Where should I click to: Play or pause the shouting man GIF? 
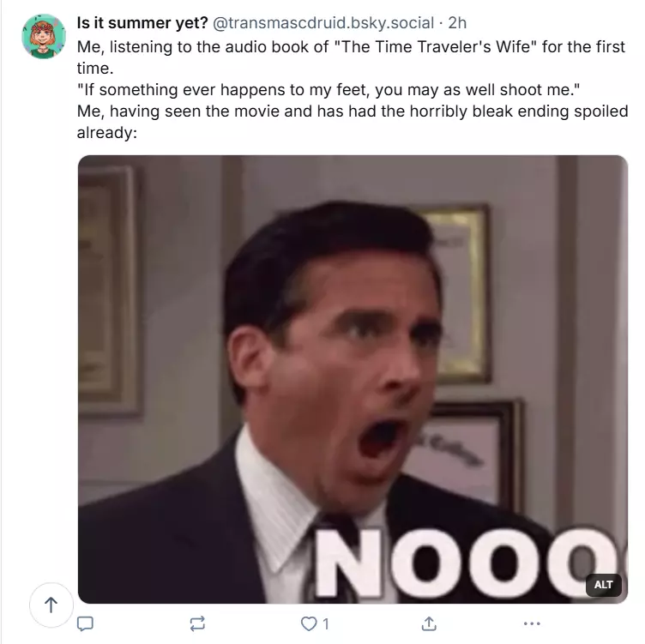[353, 379]
